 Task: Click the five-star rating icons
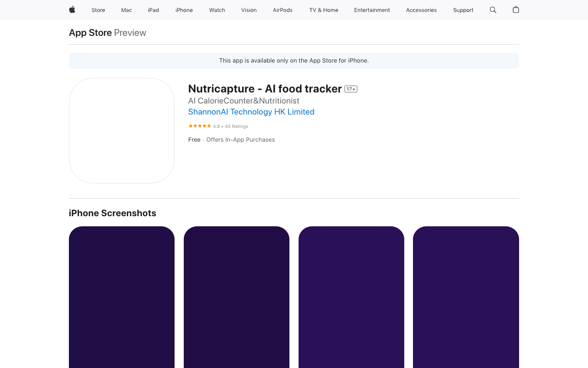point(199,126)
